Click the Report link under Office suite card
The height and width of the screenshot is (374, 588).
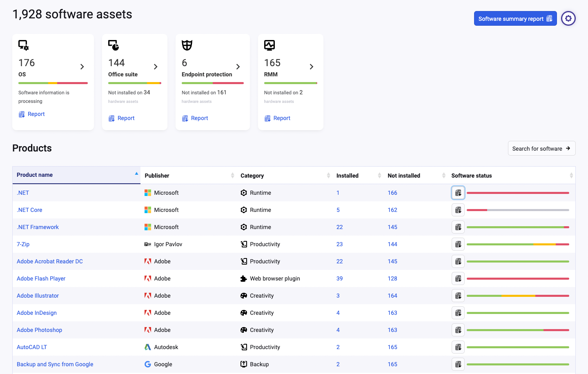121,118
